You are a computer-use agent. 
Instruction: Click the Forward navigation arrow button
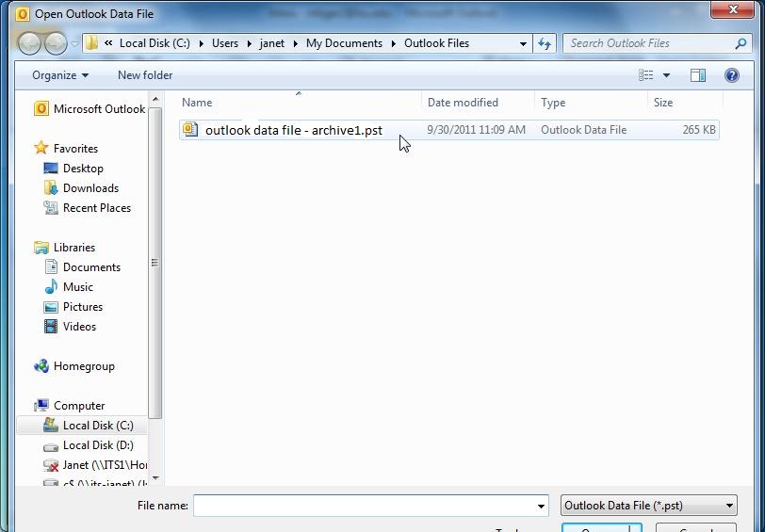pos(56,43)
